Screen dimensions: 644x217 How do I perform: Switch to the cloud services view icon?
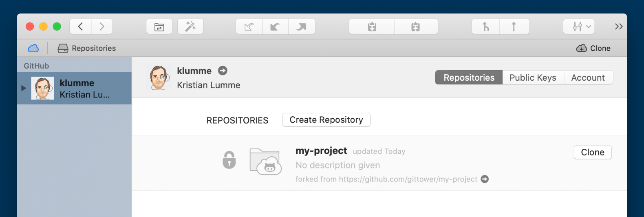[33, 48]
